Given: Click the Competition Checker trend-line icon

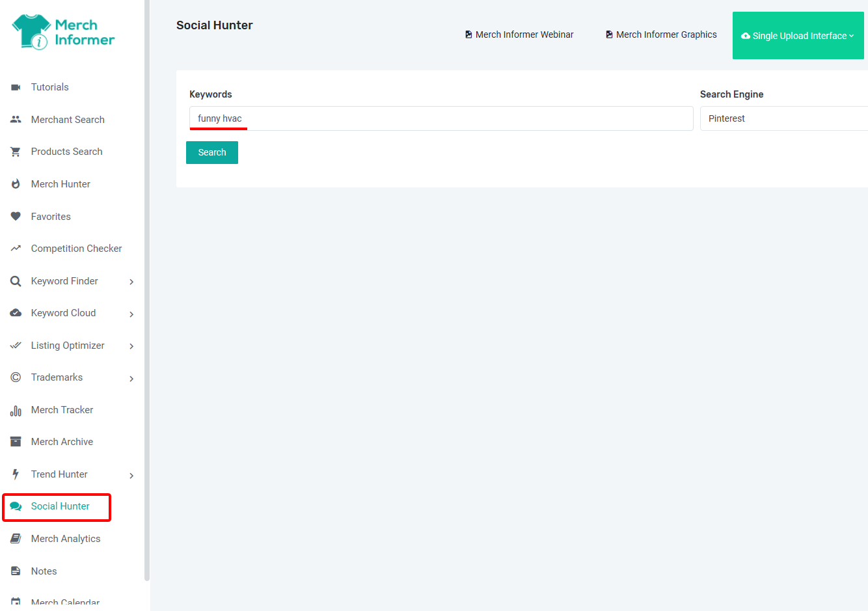Looking at the screenshot, I should tap(16, 249).
